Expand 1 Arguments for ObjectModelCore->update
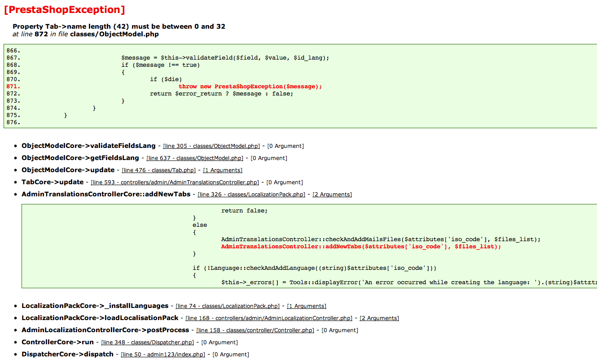Screen dimensions: 597x364 (223, 170)
